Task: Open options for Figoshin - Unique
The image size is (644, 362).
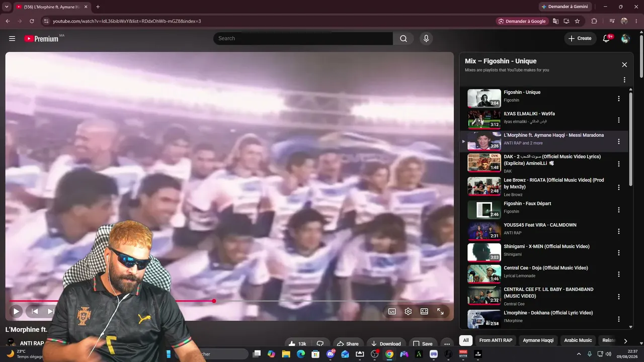Action: click(x=619, y=99)
